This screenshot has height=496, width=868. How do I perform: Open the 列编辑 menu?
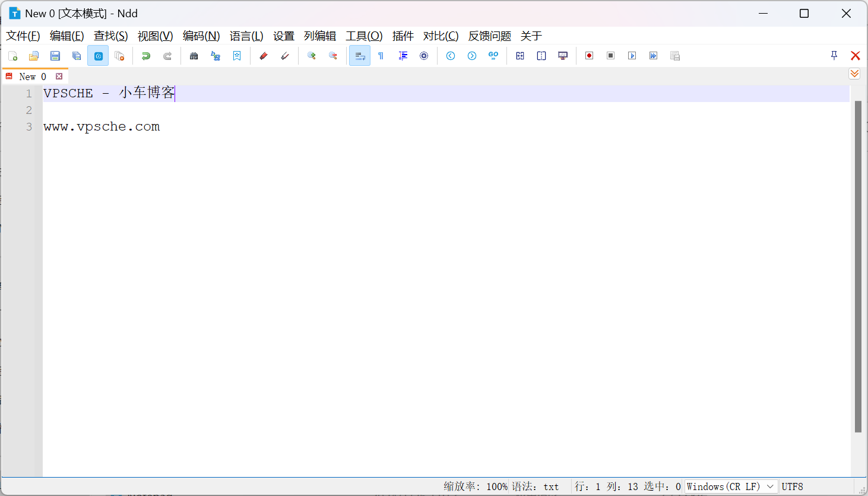[320, 36]
